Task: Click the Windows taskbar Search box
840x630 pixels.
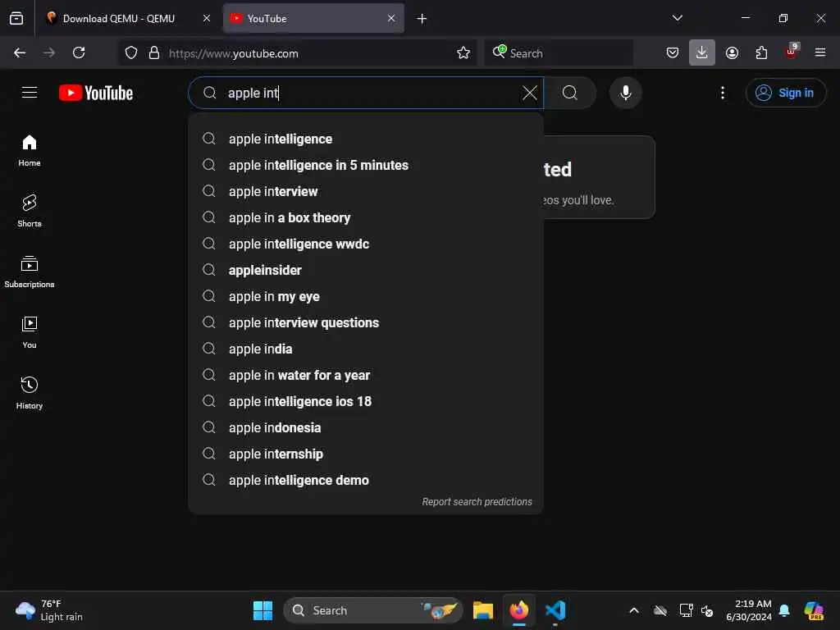Action: 373,610
